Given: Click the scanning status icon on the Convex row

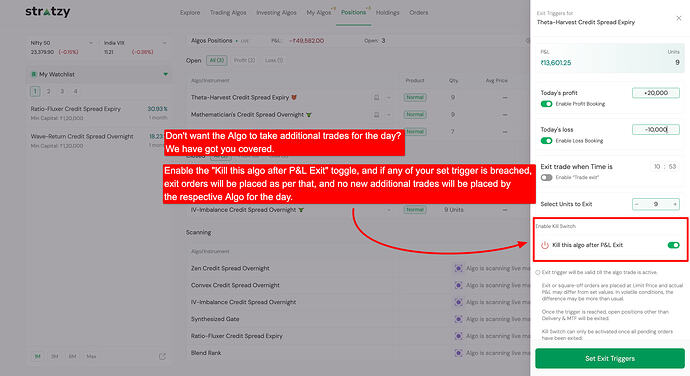Looking at the screenshot, I should (x=458, y=285).
